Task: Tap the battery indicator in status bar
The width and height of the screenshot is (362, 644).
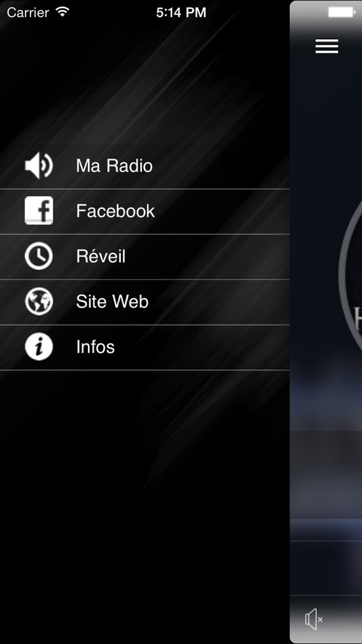Action: coord(341,13)
